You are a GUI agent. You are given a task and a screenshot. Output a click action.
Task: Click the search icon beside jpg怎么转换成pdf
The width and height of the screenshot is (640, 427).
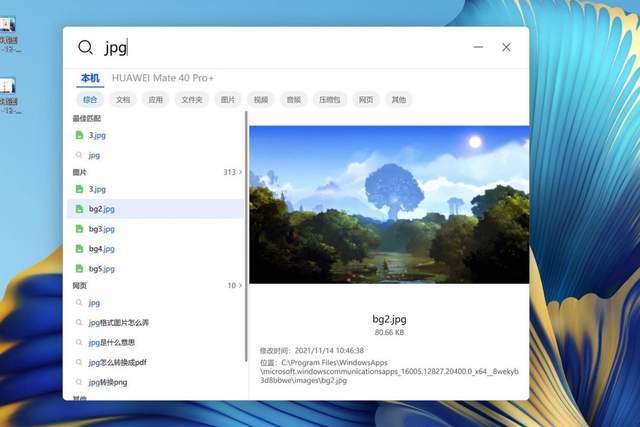point(79,362)
